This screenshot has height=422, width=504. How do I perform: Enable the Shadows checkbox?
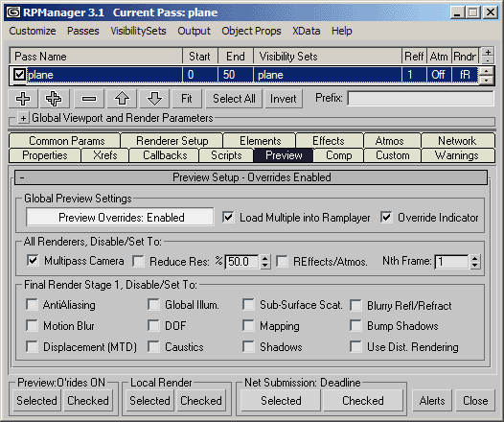pyautogui.click(x=248, y=347)
